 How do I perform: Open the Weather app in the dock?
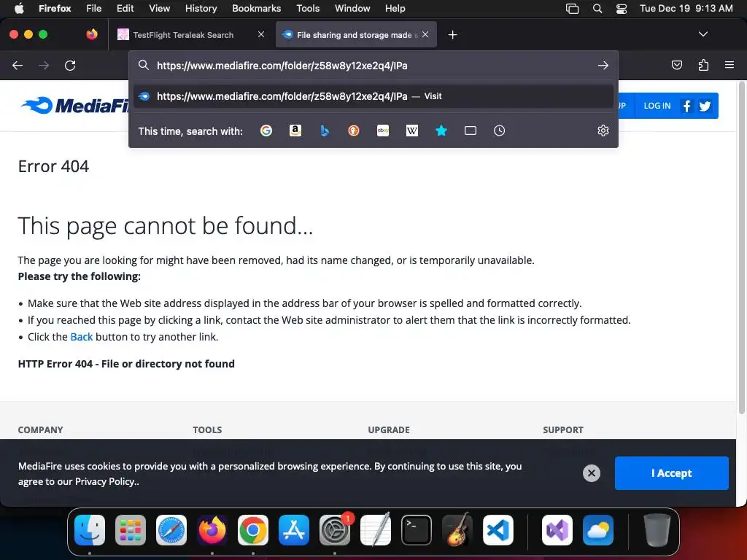pos(598,530)
